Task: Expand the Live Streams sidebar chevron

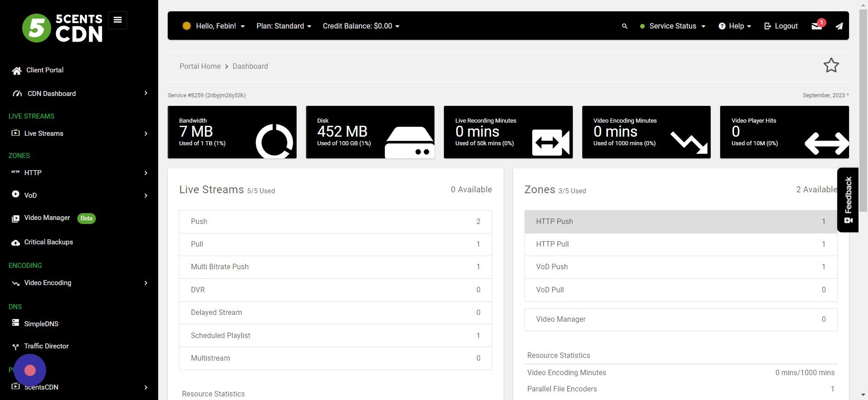Action: click(x=146, y=133)
